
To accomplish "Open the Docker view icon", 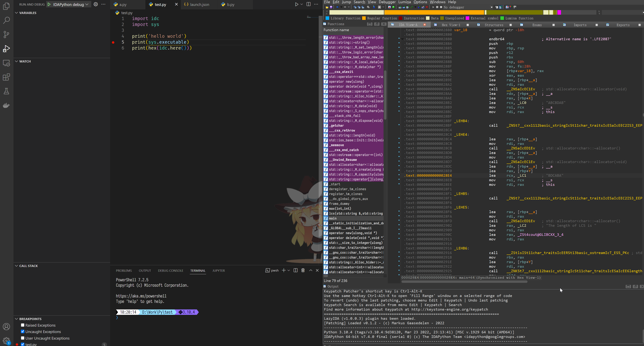I will click(7, 105).
